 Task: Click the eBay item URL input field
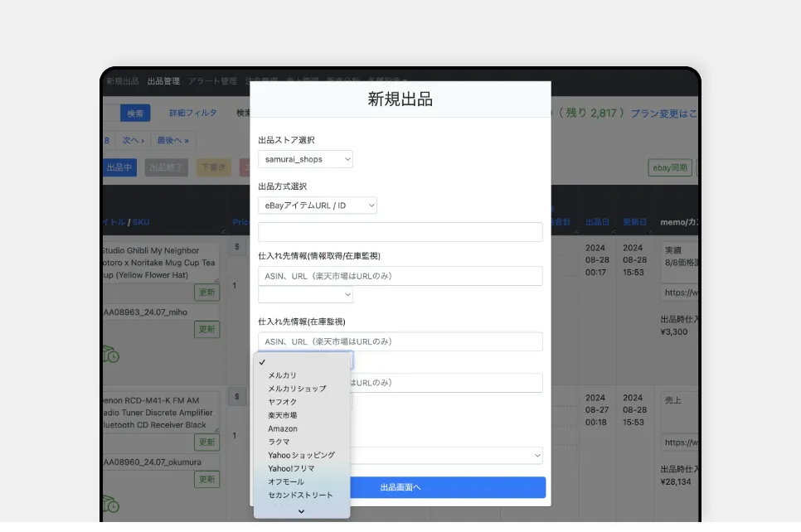(400, 232)
